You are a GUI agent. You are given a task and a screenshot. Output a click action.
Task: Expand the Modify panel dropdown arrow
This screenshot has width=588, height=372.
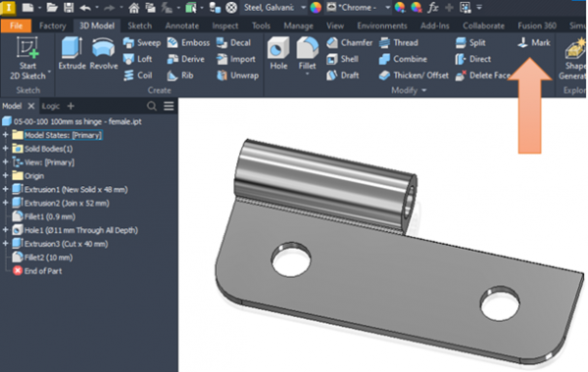pyautogui.click(x=424, y=90)
